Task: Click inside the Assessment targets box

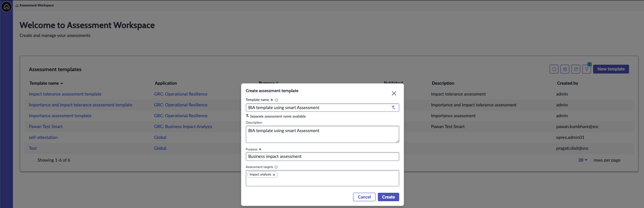Action: (322, 178)
